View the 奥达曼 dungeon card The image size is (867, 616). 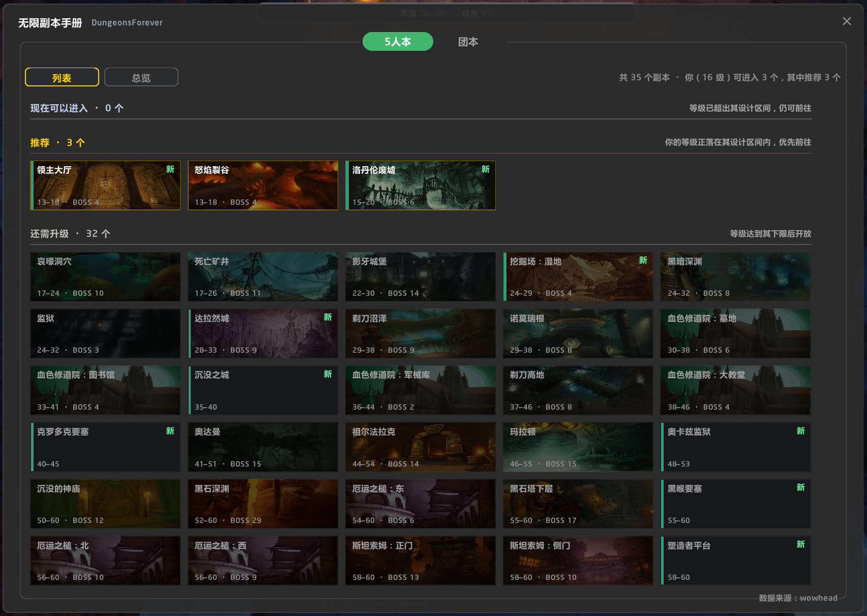(263, 447)
